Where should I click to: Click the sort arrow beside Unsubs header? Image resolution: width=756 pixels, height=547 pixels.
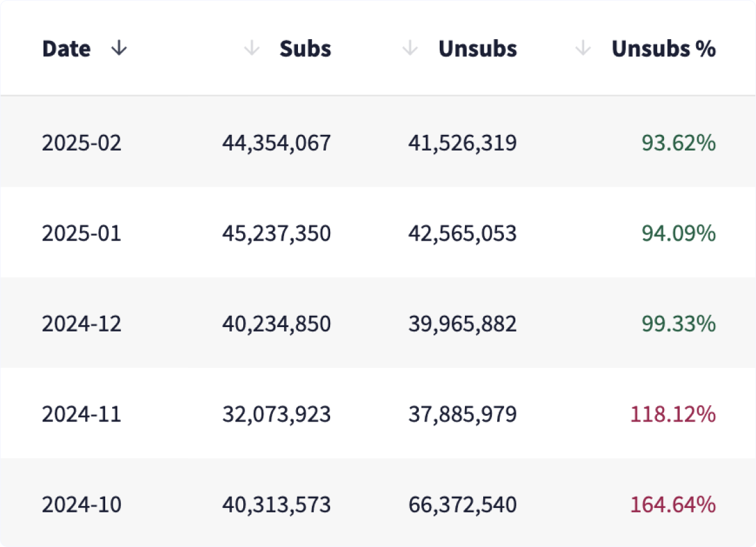click(x=411, y=49)
